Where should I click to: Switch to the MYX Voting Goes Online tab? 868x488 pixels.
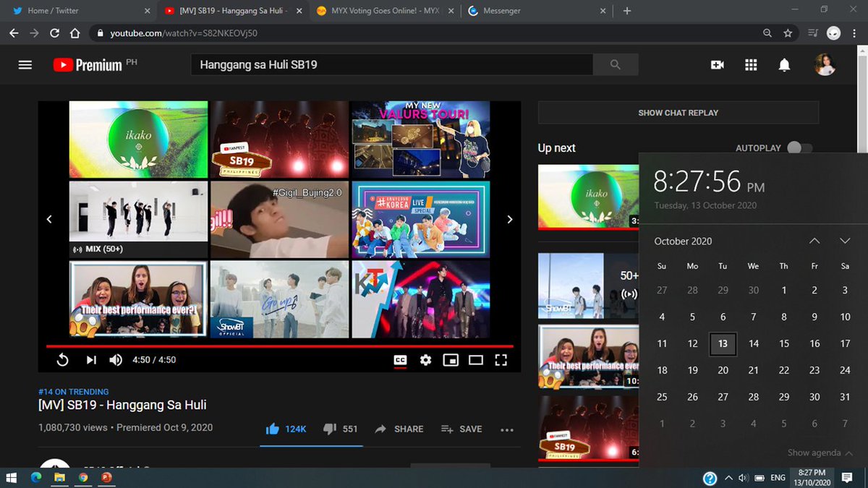click(384, 11)
